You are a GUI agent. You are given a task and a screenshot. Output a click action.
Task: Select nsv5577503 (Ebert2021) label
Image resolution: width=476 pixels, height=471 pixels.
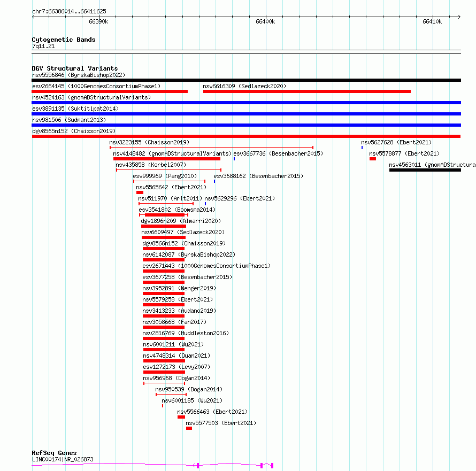pos(221,423)
